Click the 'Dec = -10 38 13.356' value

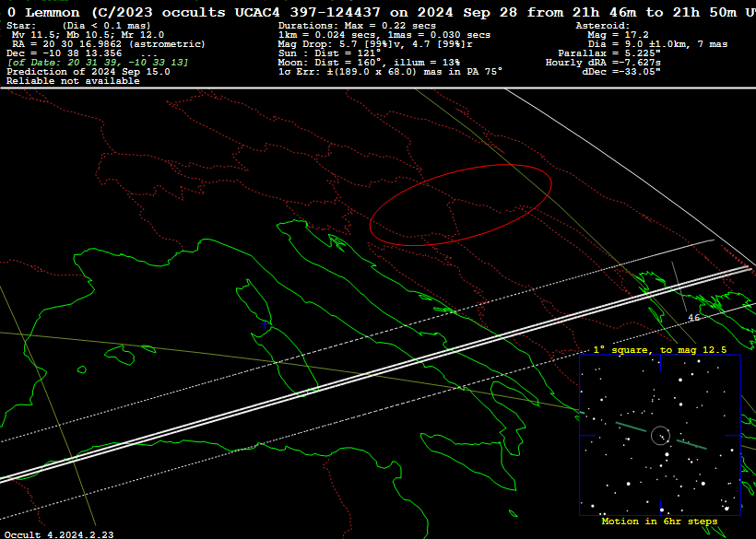click(x=65, y=53)
